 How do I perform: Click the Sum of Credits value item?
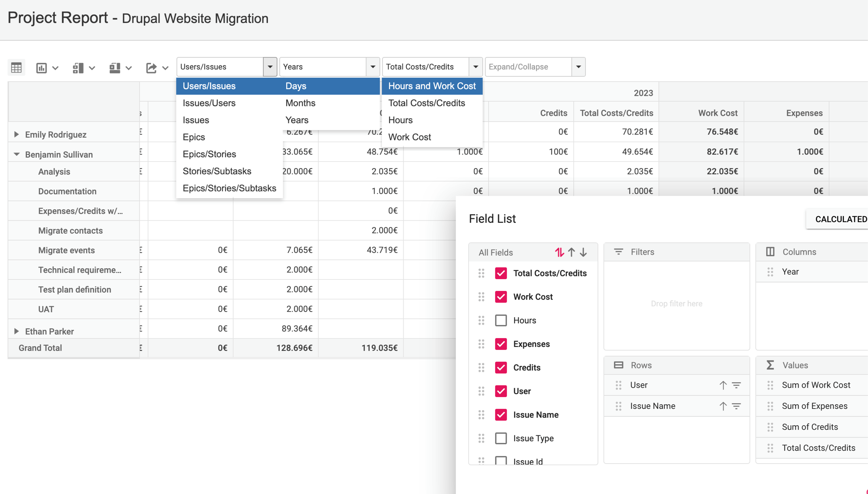pos(810,427)
